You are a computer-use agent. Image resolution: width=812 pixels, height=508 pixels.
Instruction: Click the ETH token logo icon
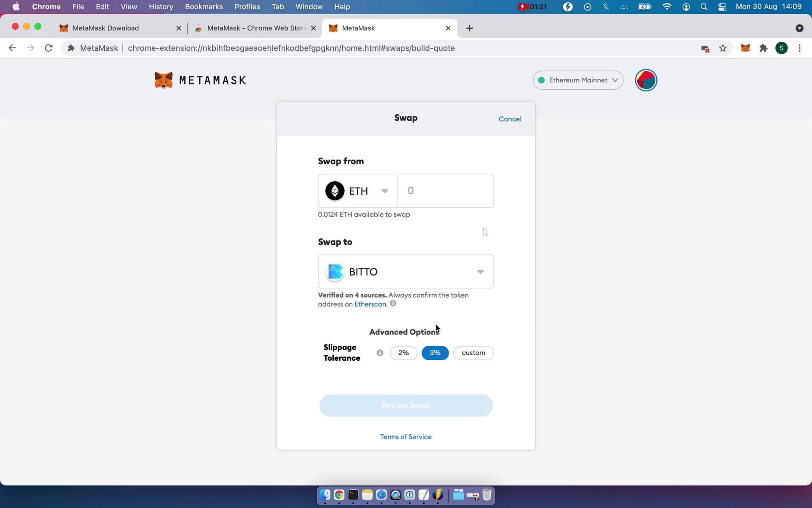pos(335,190)
